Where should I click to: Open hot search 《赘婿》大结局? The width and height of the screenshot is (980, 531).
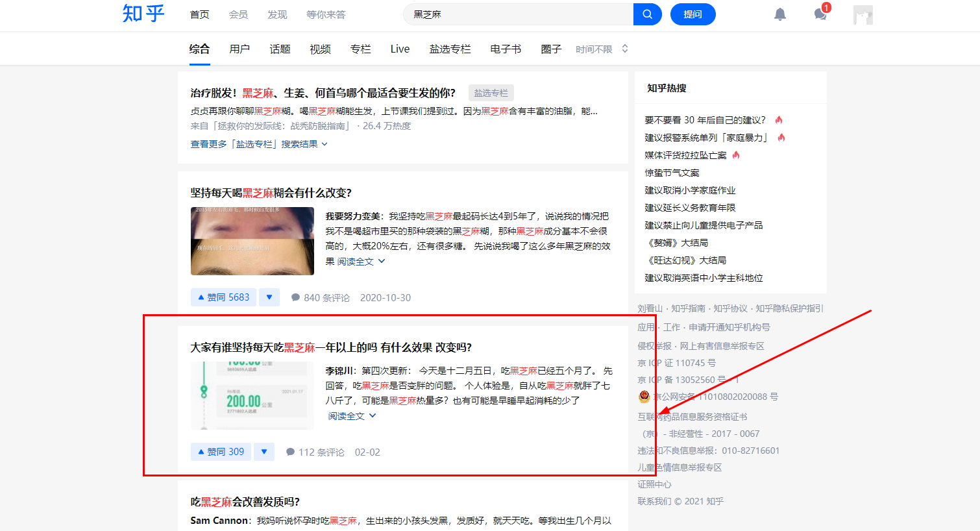pos(676,243)
